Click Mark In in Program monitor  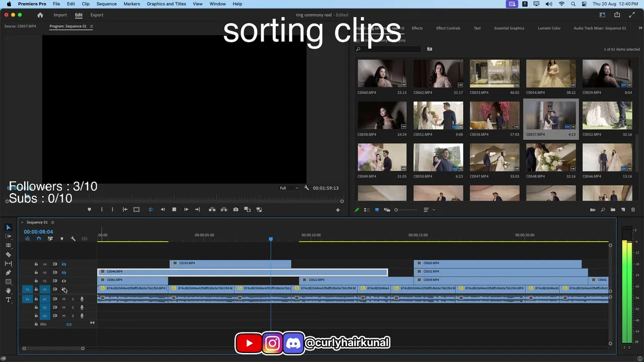102,210
